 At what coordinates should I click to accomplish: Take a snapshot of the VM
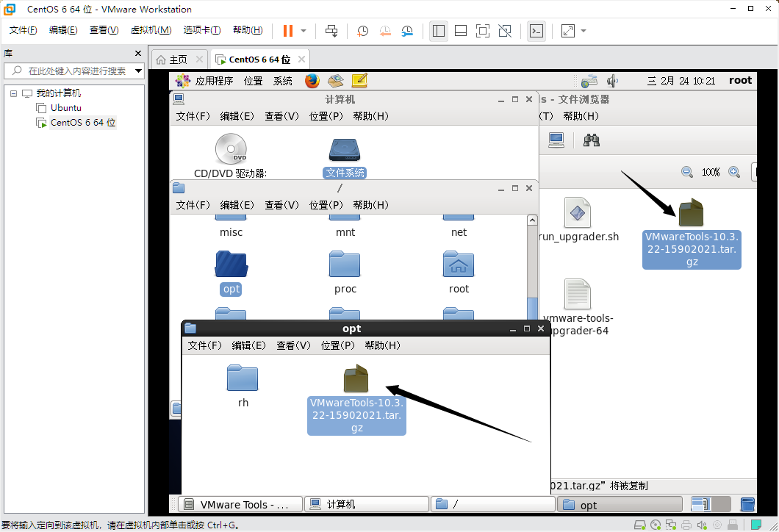pos(362,31)
